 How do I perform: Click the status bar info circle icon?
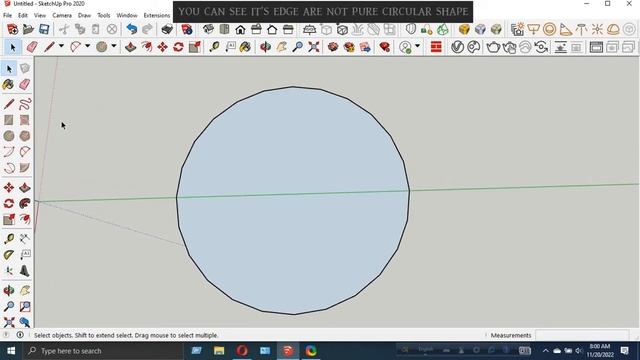point(20,335)
